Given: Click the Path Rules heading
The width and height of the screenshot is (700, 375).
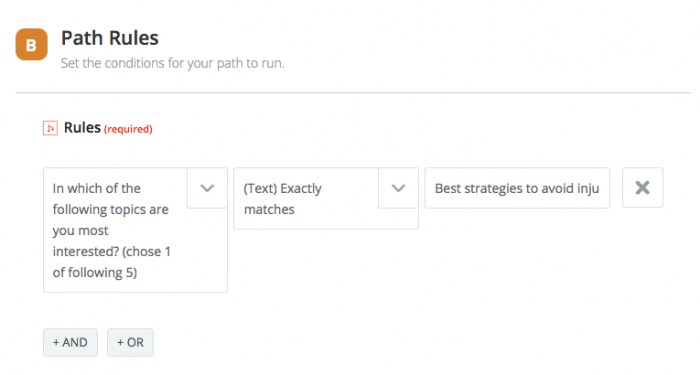Looking at the screenshot, I should tap(110, 38).
